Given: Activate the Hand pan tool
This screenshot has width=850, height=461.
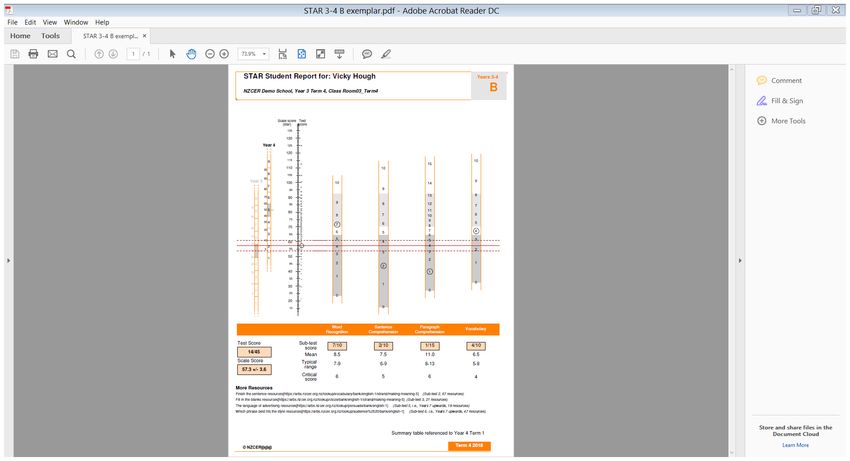Looking at the screenshot, I should 191,54.
